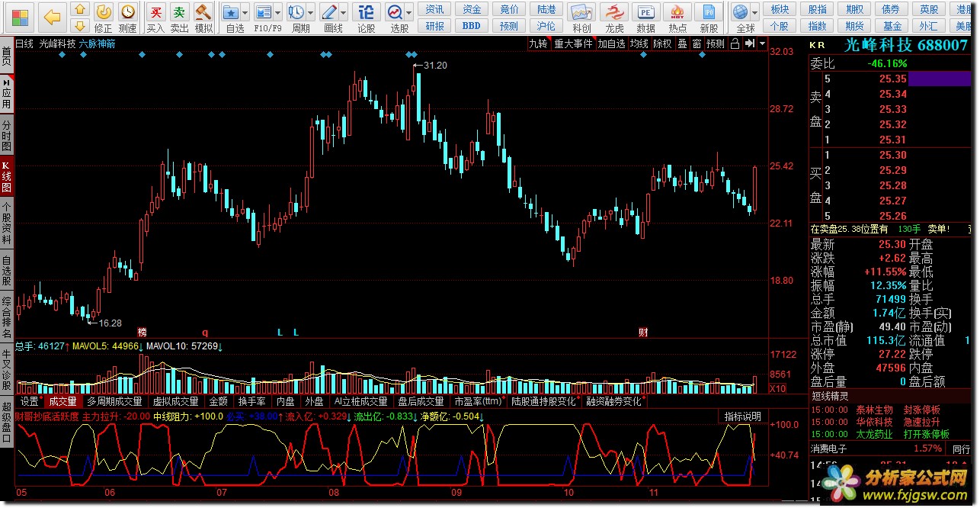The height and width of the screenshot is (508, 980).
Task: Click the 资金 funds button
Action: tap(472, 9)
